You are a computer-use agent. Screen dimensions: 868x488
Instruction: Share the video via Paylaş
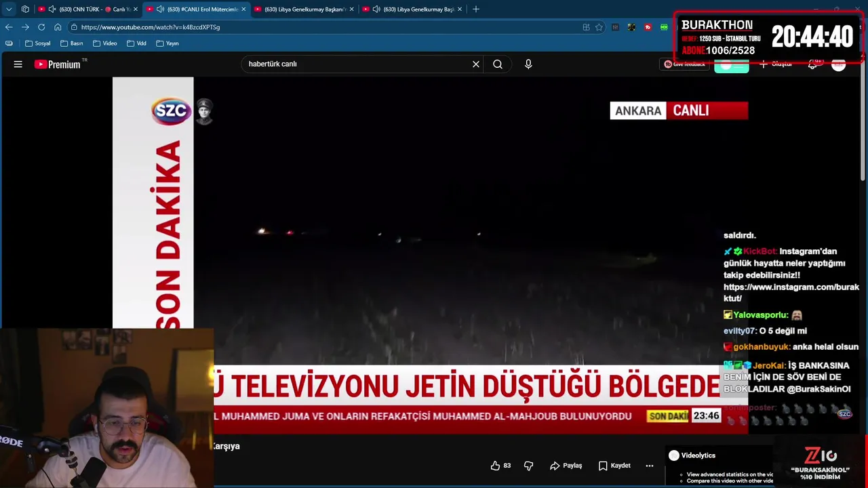coord(566,466)
